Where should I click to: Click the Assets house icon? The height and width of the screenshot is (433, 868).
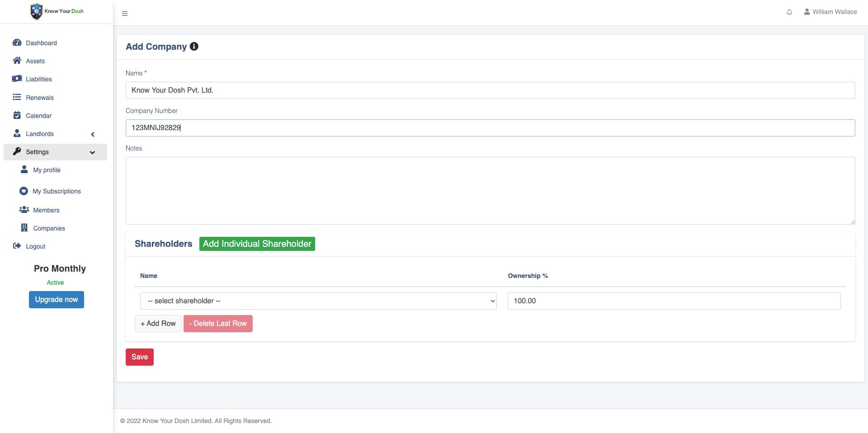[17, 61]
